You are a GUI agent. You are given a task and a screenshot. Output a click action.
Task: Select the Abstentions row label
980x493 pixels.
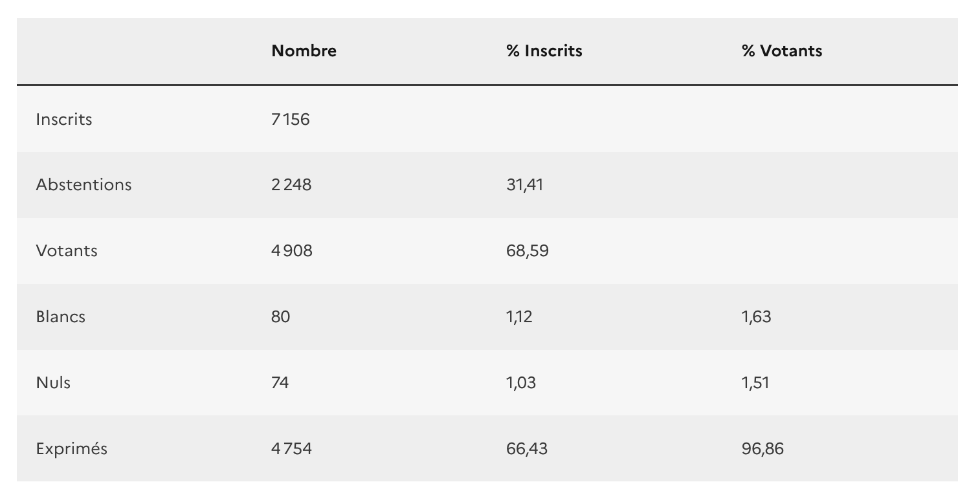point(84,185)
